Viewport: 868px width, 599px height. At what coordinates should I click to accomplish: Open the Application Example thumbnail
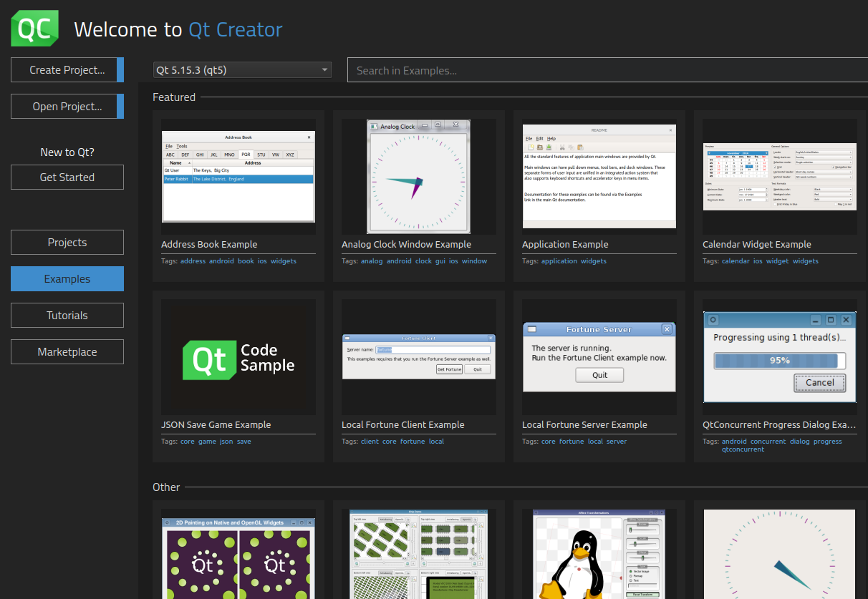(x=599, y=177)
